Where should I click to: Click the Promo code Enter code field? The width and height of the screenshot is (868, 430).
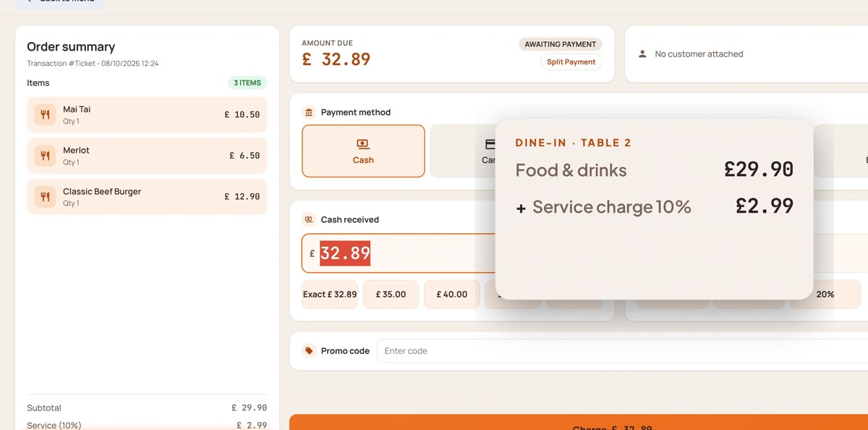(x=622, y=351)
